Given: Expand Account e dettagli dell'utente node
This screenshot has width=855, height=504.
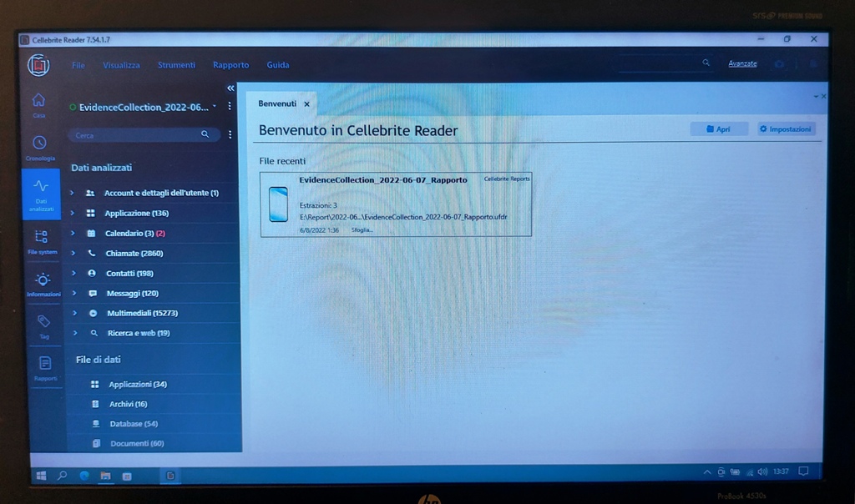Looking at the screenshot, I should pyautogui.click(x=72, y=193).
